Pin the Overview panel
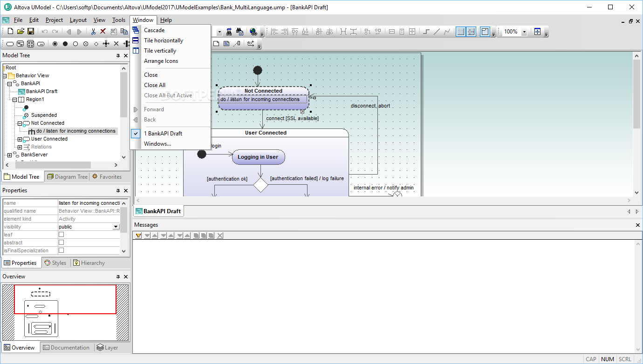This screenshot has width=643, height=364. 118,276
